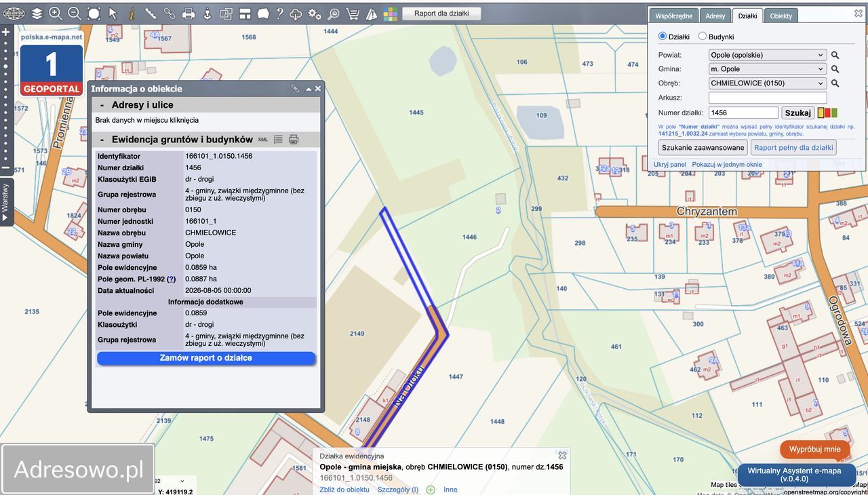Zoom to full map extent
Screen dimensions: 868x495
[x=94, y=14]
